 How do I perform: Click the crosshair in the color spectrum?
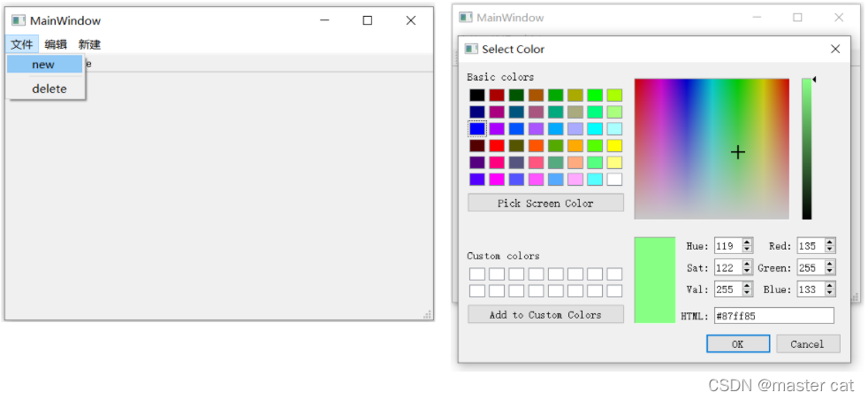tap(738, 152)
